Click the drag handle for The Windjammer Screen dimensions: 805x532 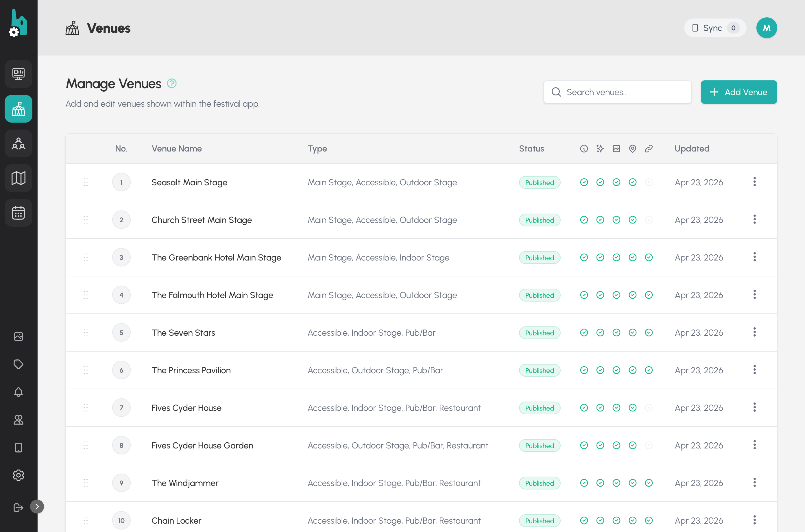(86, 483)
